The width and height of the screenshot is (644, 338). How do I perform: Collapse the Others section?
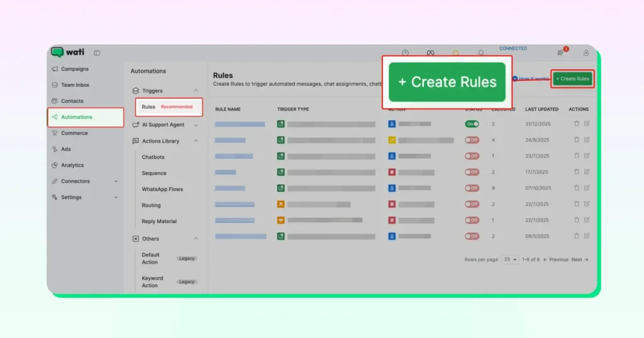coord(196,238)
